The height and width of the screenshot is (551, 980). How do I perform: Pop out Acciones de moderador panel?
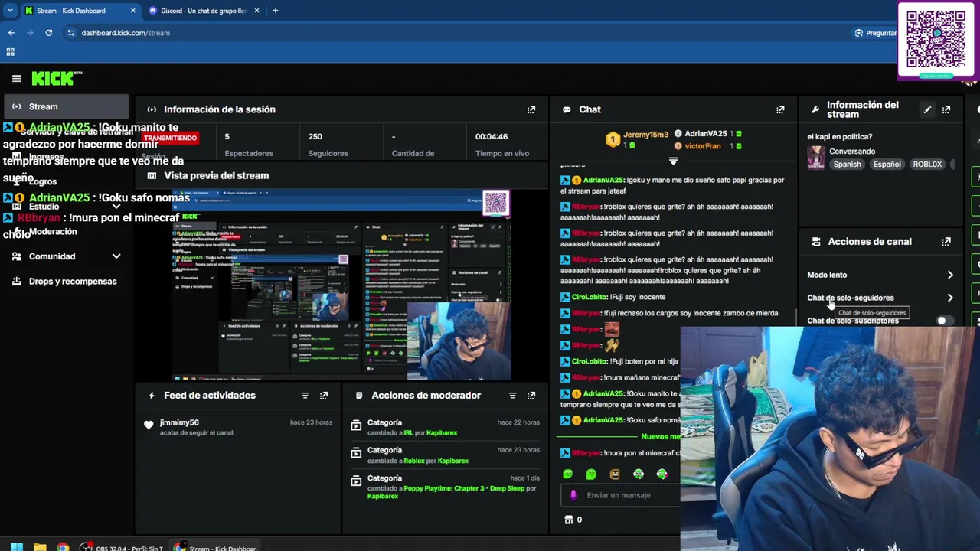pyautogui.click(x=531, y=396)
